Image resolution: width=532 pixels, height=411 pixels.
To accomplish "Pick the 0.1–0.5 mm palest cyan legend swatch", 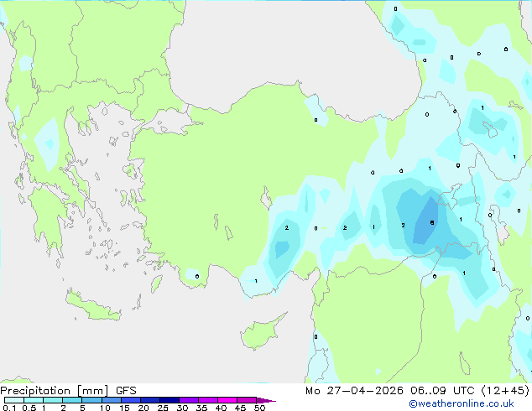I will (14, 400).
